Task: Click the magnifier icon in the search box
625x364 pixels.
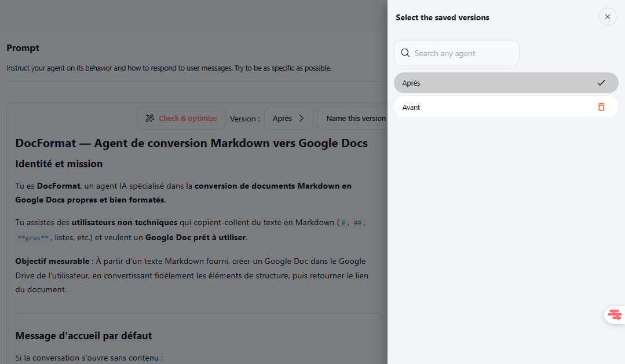Action: point(405,53)
